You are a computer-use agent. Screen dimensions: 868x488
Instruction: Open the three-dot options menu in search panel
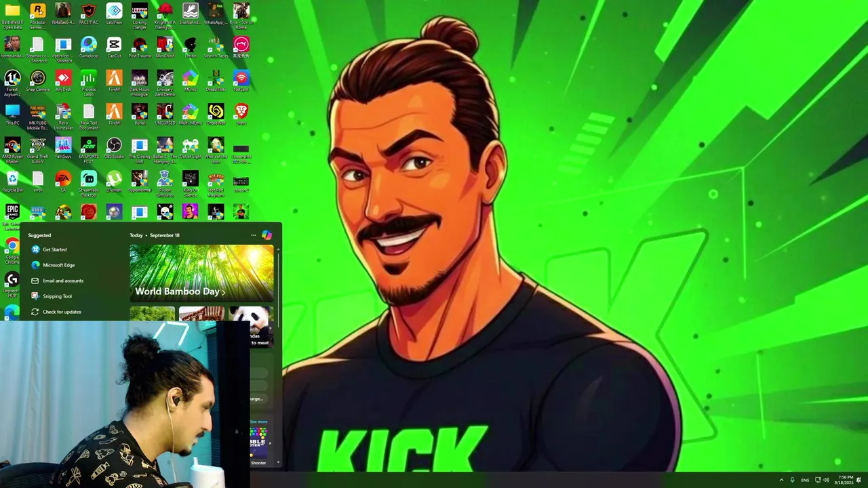(254, 235)
